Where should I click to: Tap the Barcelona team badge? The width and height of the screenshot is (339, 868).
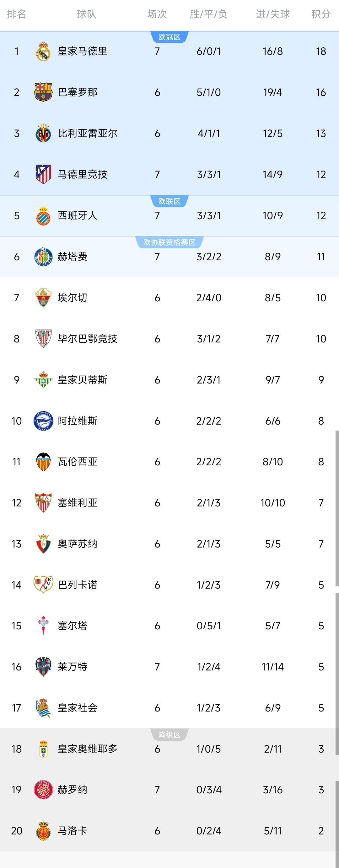point(43,92)
